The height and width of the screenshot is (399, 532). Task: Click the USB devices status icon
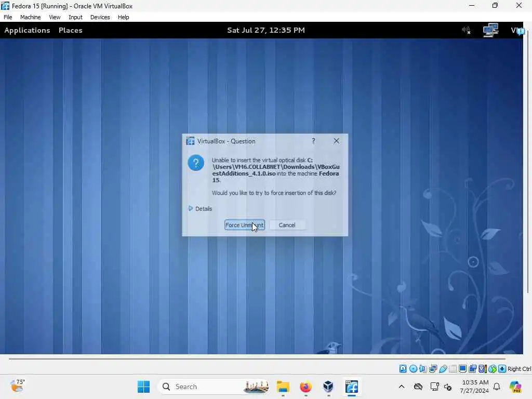click(x=443, y=369)
